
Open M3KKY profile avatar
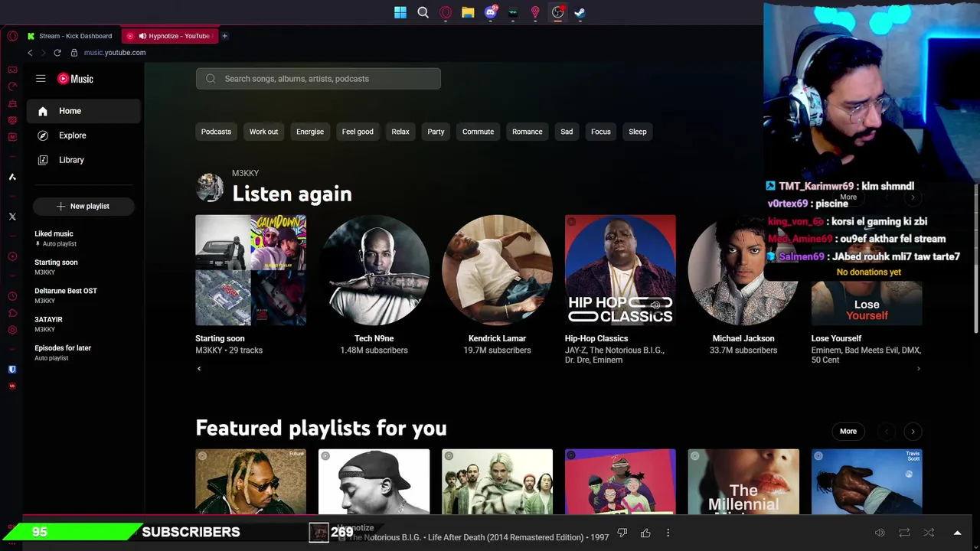click(210, 187)
